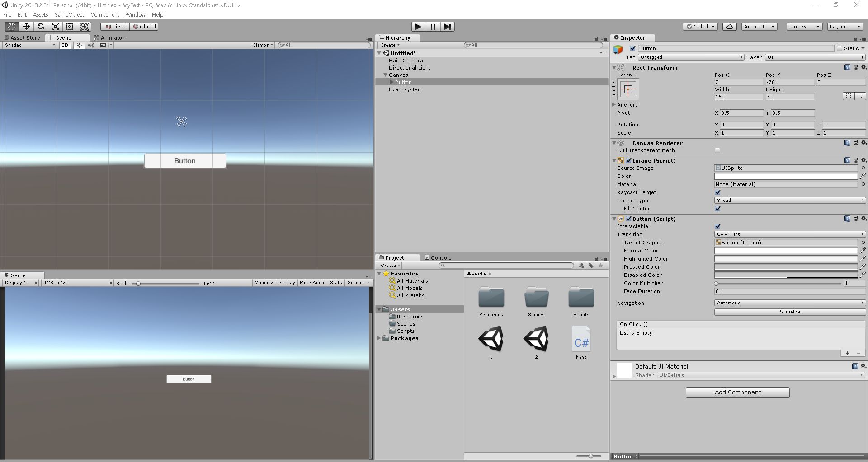The image size is (868, 462).
Task: Click the Pressed Color swatch
Action: (x=786, y=267)
